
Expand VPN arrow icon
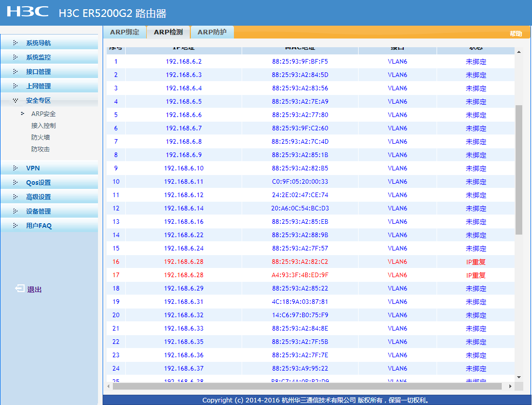click(x=15, y=168)
